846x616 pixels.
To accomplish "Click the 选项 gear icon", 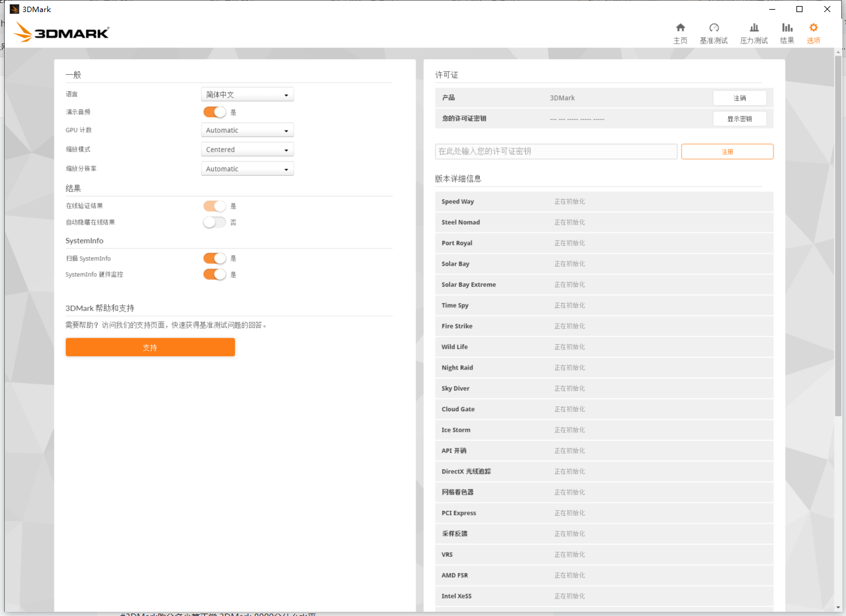I will pos(813,28).
